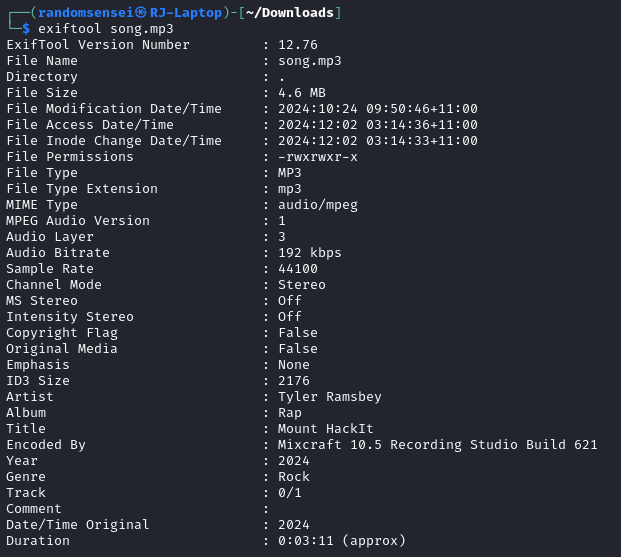This screenshot has height=557, width=621.
Task: Click the Genre value Rock
Action: (x=294, y=477)
